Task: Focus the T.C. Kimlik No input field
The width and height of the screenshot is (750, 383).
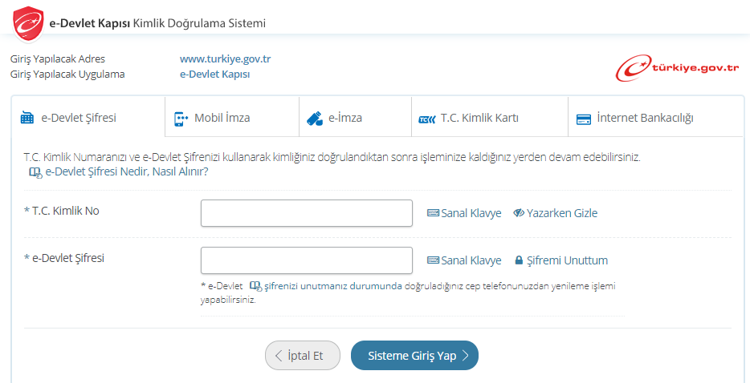Action: [x=307, y=213]
